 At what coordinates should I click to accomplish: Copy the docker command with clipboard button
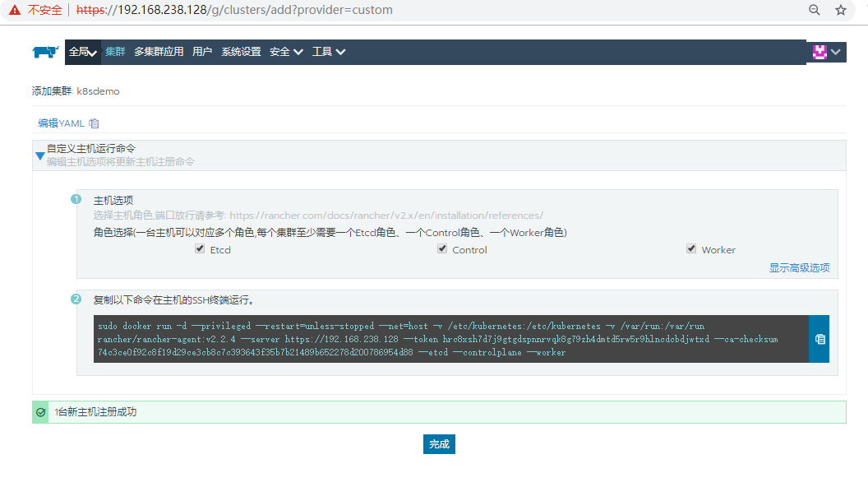820,339
